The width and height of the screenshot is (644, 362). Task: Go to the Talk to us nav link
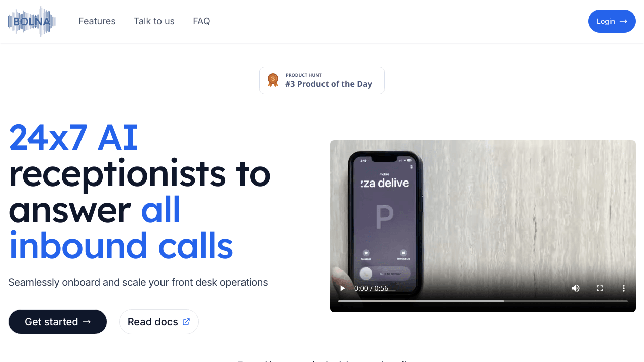click(154, 21)
